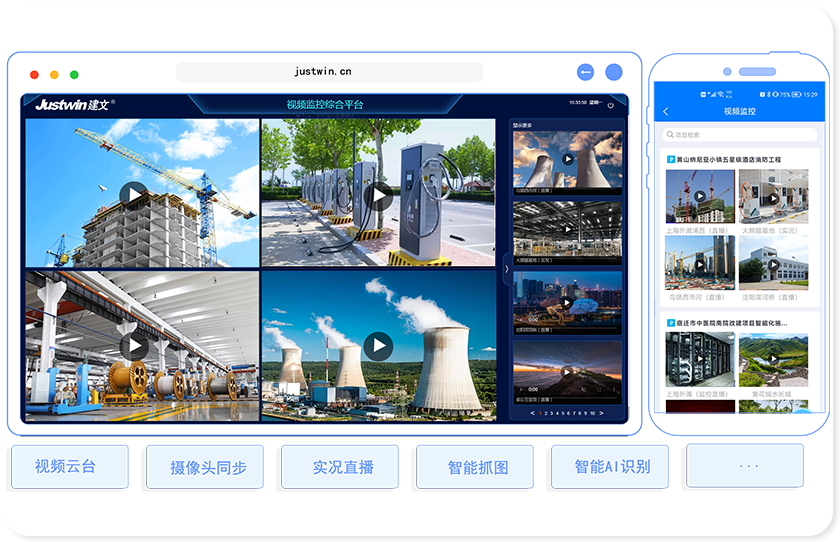Collapse the side panel with arrow handle
This screenshot has width=840, height=542.
click(506, 269)
